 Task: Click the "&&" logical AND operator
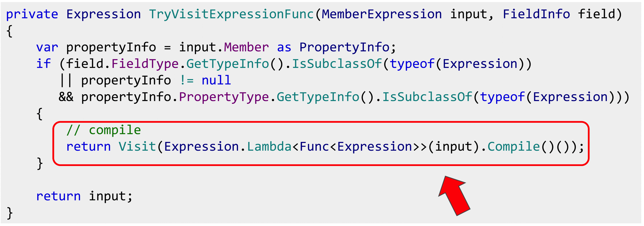66,97
